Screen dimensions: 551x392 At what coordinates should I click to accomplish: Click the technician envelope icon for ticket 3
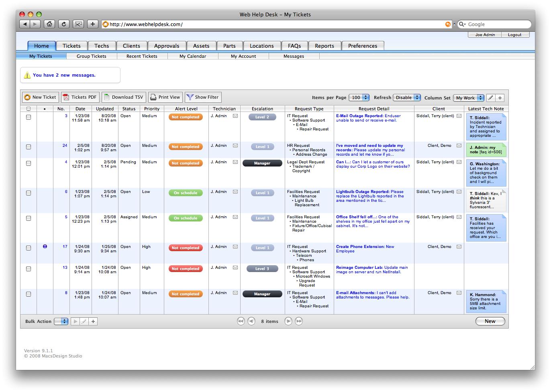coord(235,116)
